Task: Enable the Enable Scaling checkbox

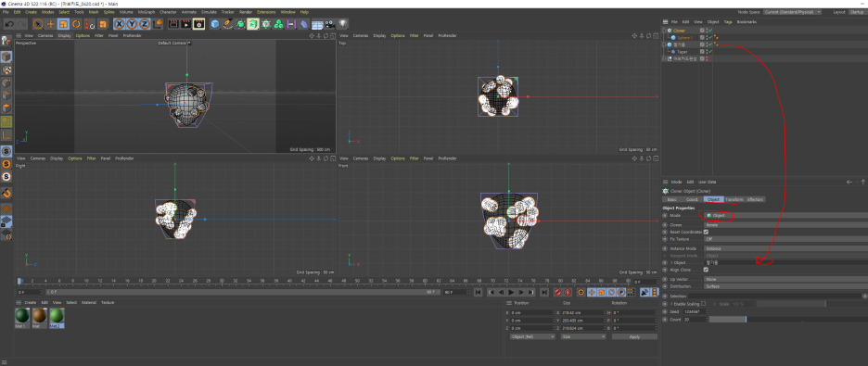Action: click(x=704, y=304)
